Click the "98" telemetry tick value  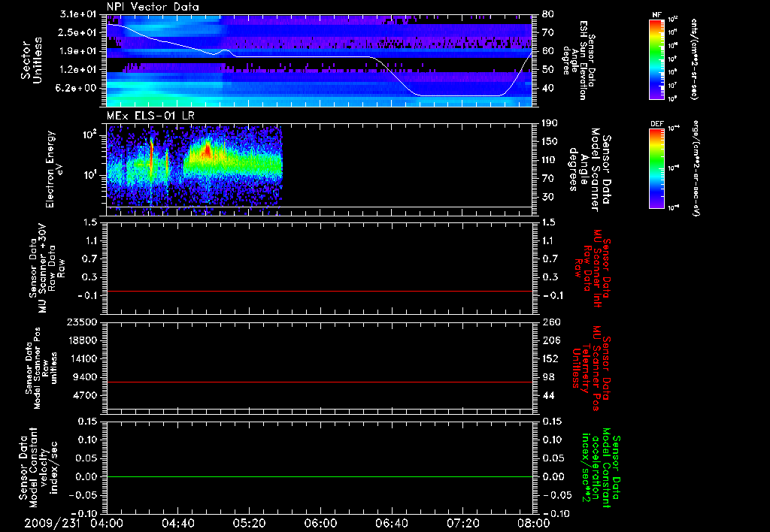click(547, 377)
